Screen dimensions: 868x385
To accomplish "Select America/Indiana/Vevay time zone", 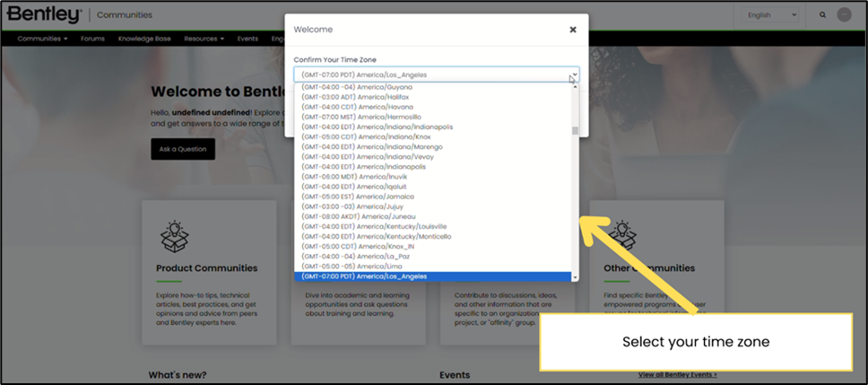I will (432, 157).
